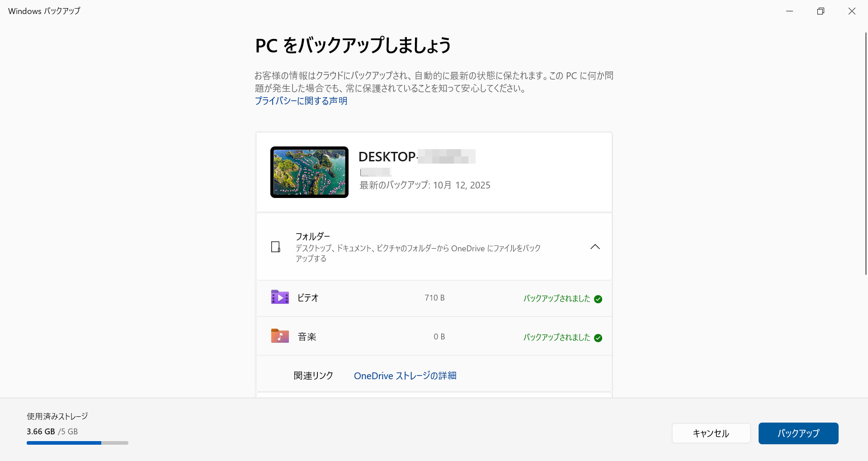Click the 音楽 music folder icon
This screenshot has height=461, width=868.
click(x=280, y=336)
